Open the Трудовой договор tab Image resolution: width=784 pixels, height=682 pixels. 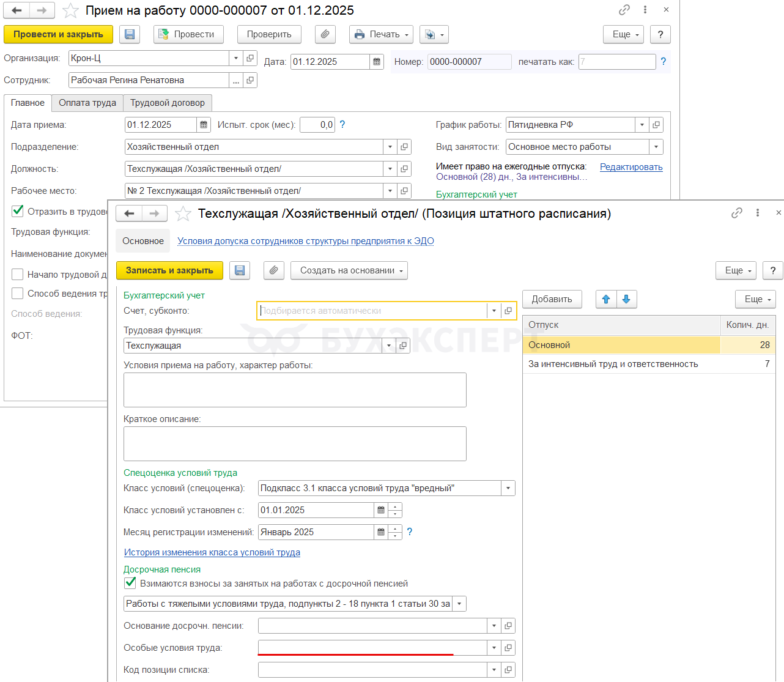(168, 103)
